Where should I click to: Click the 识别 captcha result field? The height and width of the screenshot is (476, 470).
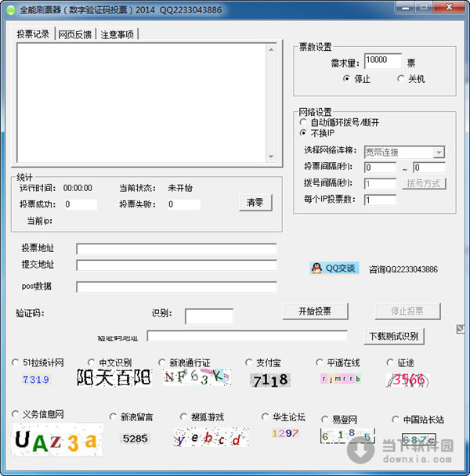pos(209,316)
